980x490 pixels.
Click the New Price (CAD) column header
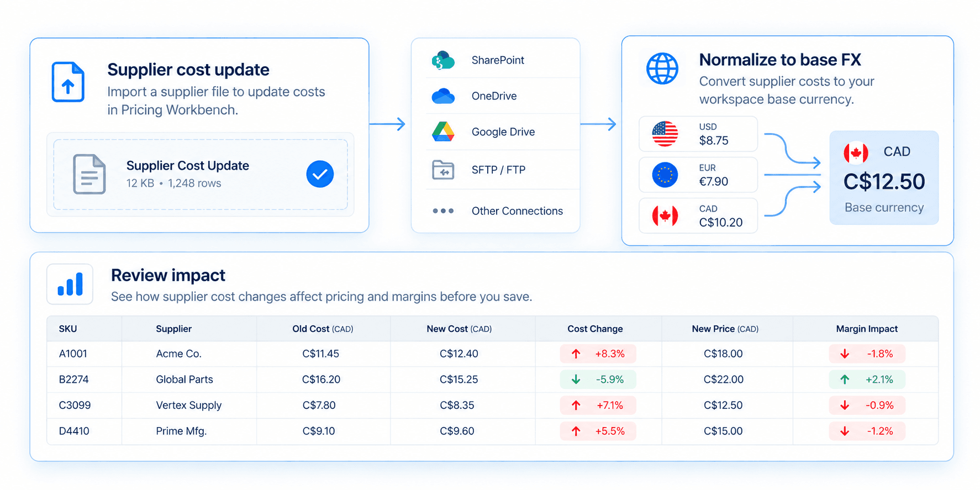(725, 329)
